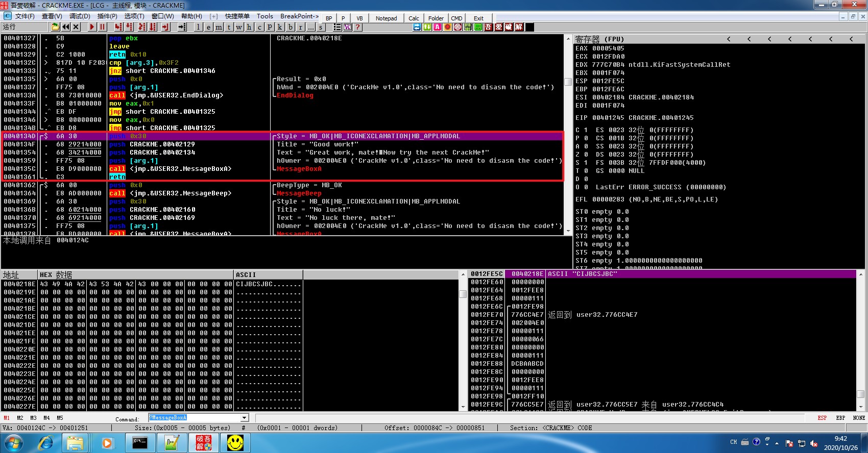Click the Step over icon
Viewport: 868px width, 453px height.
(129, 27)
